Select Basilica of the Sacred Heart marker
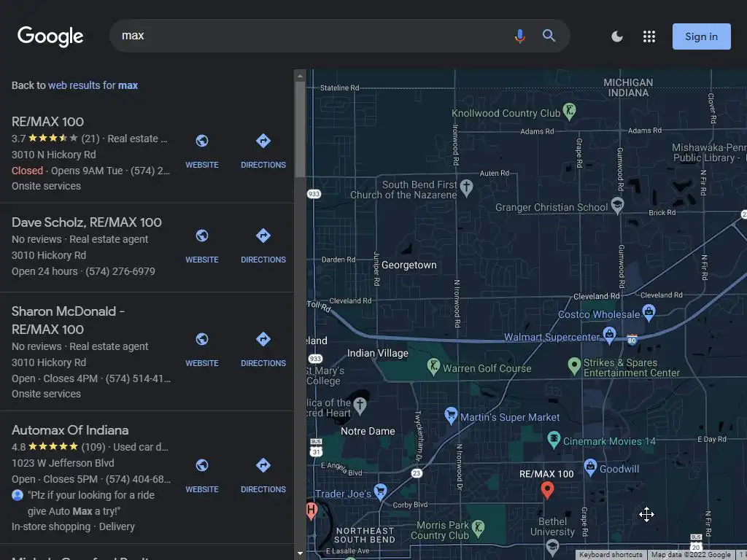747x560 pixels. [x=360, y=405]
